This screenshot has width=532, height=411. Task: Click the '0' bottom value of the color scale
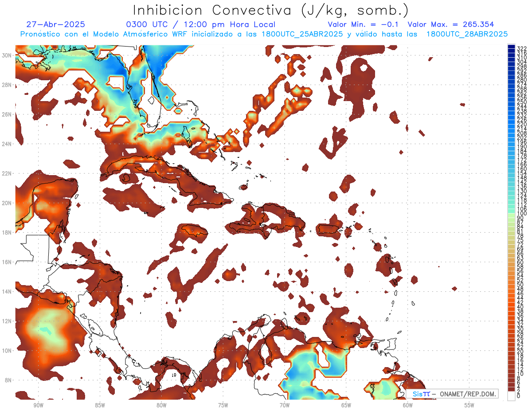pos(519,396)
